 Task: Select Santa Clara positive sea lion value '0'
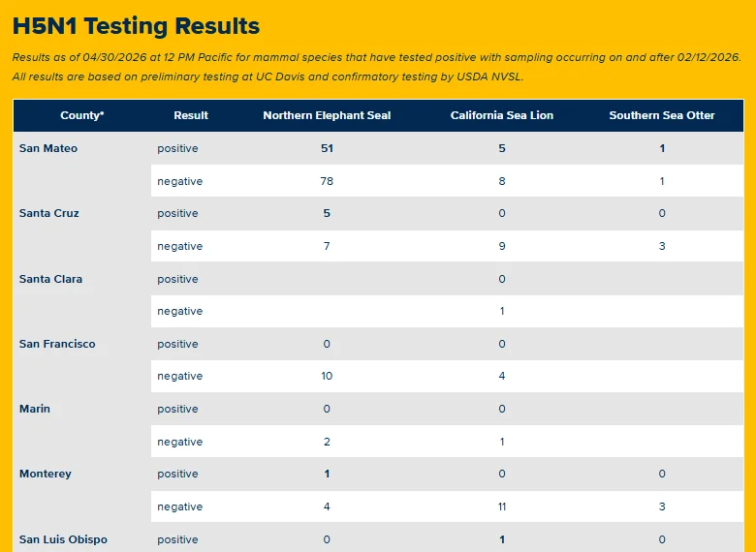pyautogui.click(x=502, y=279)
